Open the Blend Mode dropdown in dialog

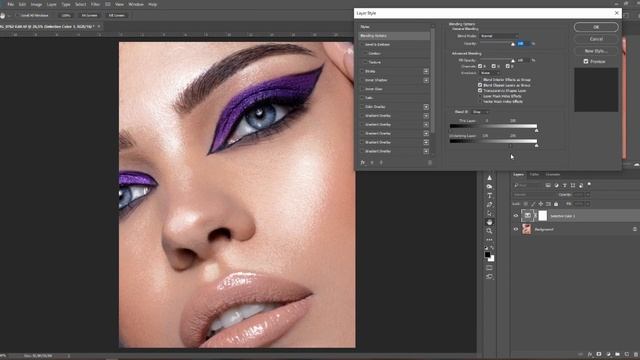pyautogui.click(x=499, y=36)
